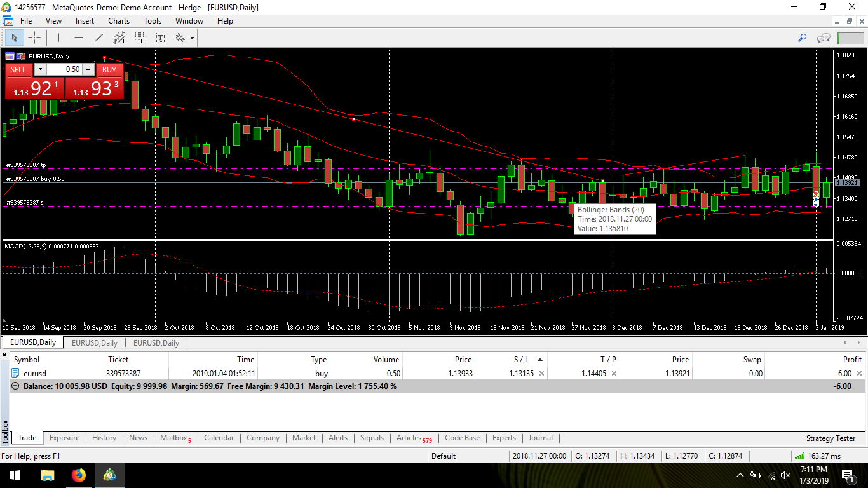Open the File menu
The image size is (868, 488).
click(26, 20)
